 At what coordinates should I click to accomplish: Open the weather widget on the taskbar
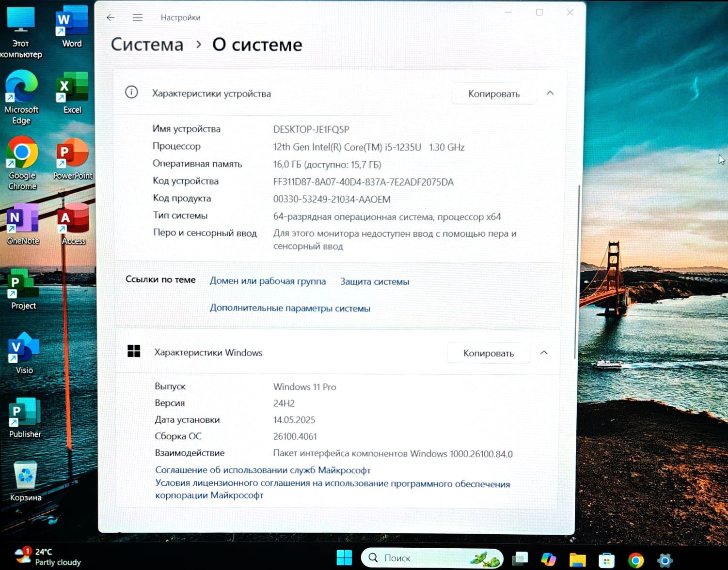pyautogui.click(x=47, y=556)
